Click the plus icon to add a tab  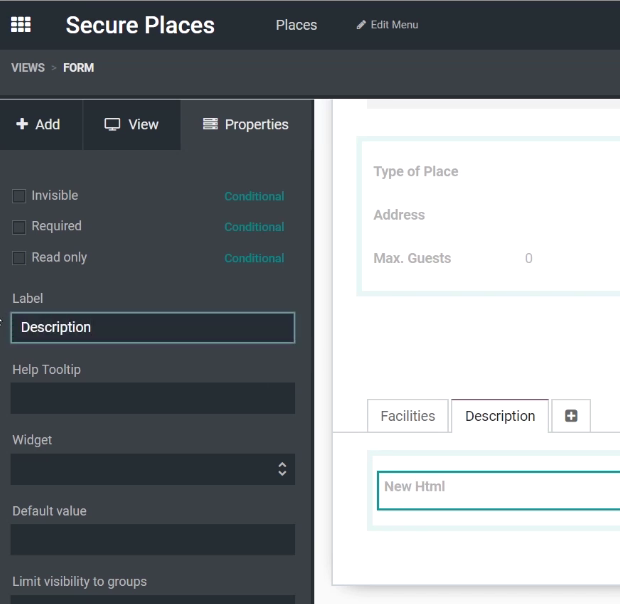coord(571,416)
